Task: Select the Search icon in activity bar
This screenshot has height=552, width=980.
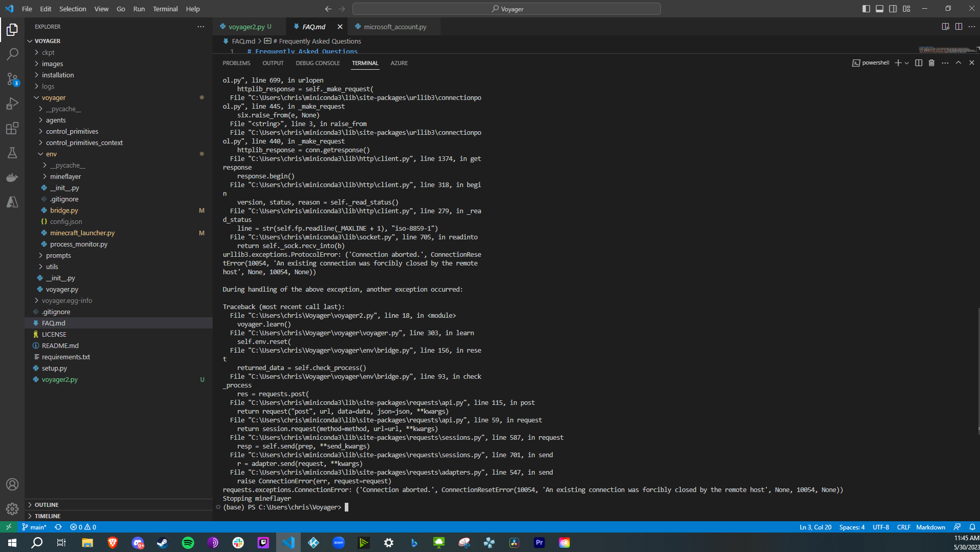Action: tap(12, 54)
